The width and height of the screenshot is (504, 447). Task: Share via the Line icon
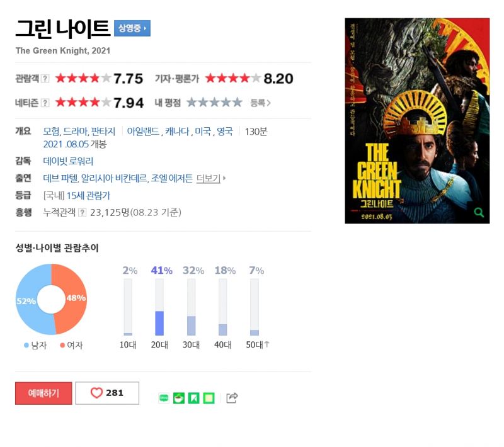(164, 398)
